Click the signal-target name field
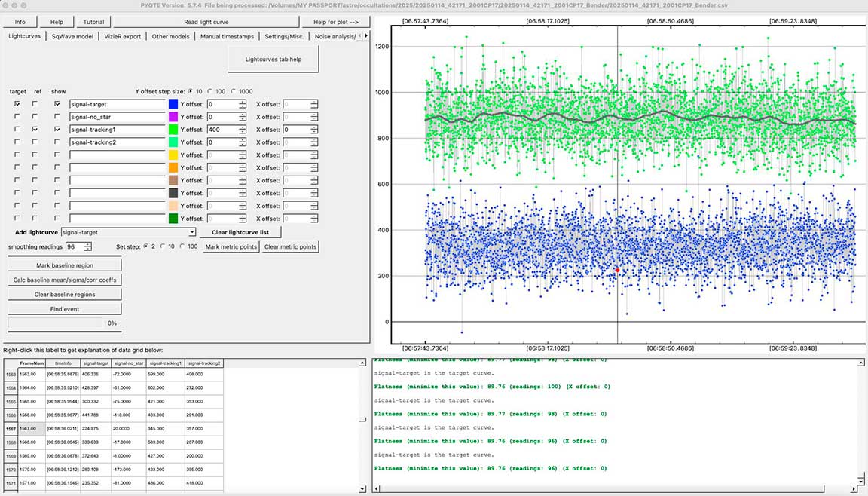 [x=118, y=104]
